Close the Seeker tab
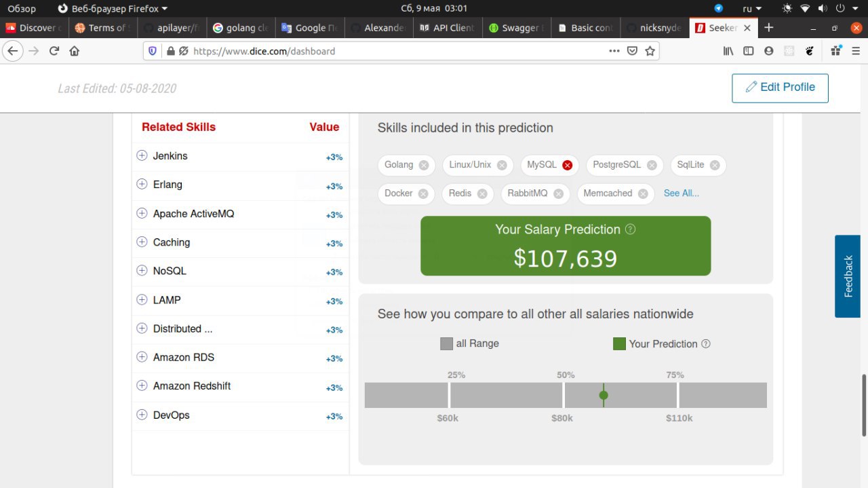 click(747, 28)
